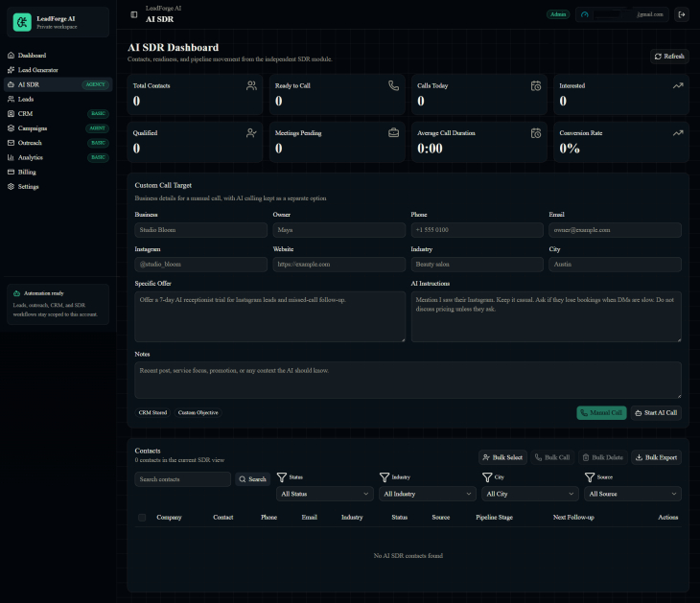Screen dimensions: 700x603
Task: Focus the City input field
Action: [616, 265]
